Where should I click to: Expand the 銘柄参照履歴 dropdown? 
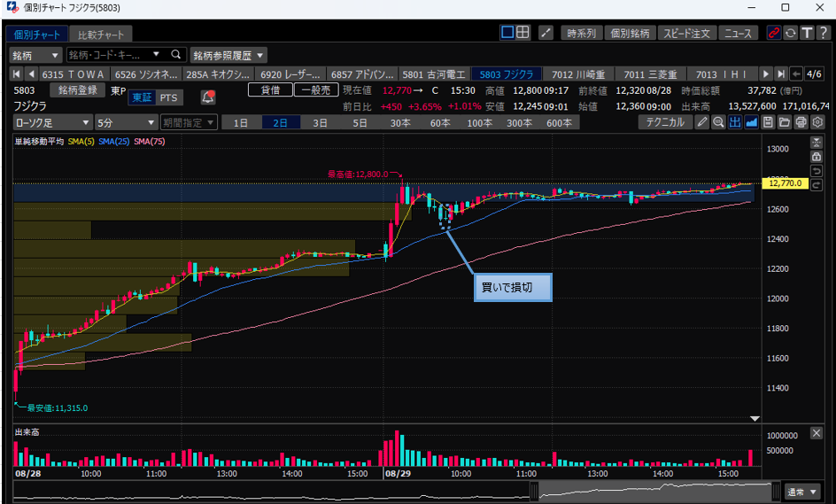coord(228,55)
